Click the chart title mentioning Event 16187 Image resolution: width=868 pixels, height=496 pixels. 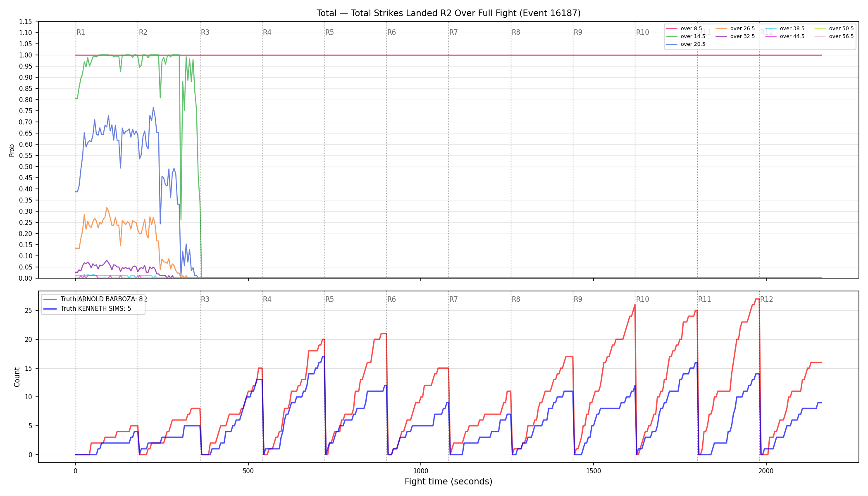[x=448, y=13]
